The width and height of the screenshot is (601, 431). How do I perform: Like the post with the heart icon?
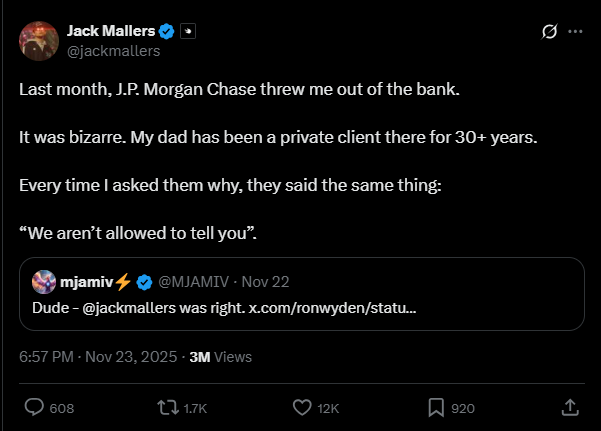302,407
